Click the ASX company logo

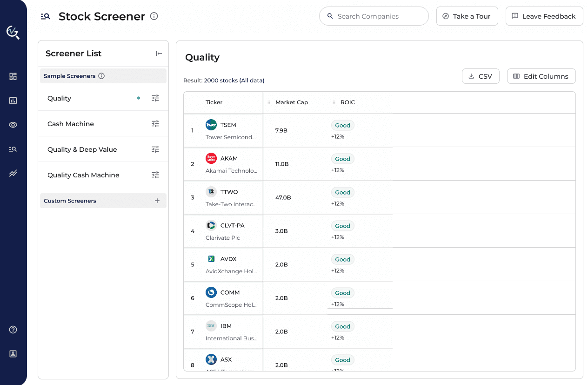tap(211, 359)
